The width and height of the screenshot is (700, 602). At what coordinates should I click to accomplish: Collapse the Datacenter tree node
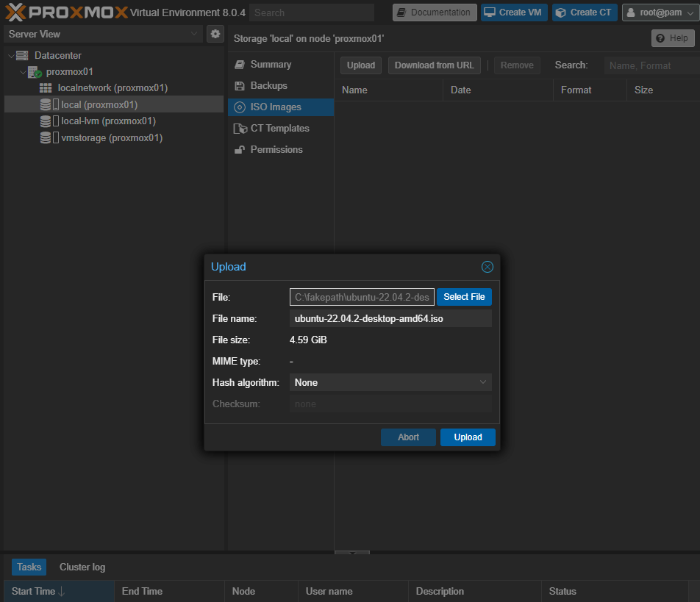click(x=10, y=56)
